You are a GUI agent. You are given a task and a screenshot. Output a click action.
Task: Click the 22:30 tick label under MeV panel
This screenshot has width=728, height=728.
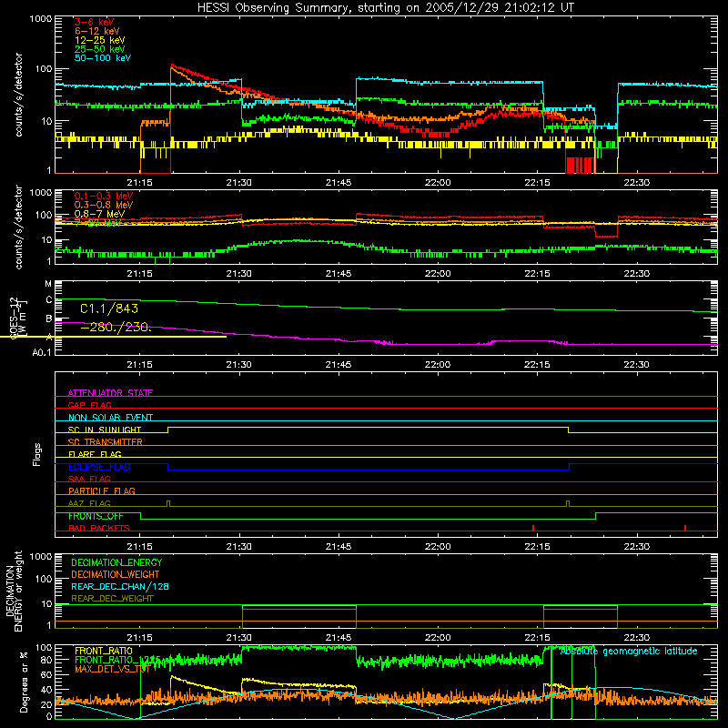pyautogui.click(x=636, y=274)
